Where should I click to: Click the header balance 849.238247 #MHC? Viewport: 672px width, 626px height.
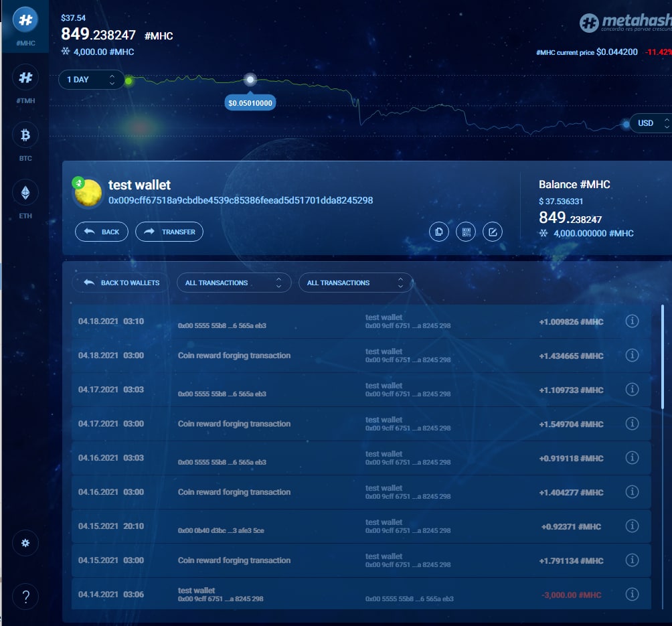[x=117, y=34]
